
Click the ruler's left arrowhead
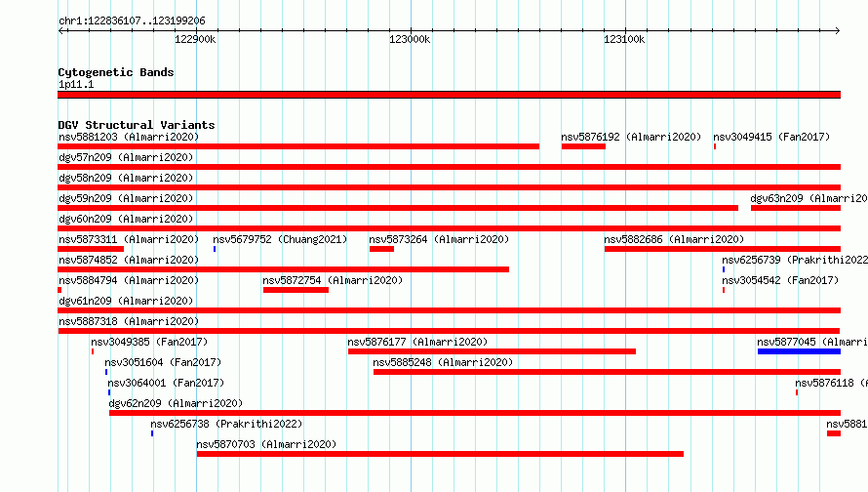coord(60,30)
